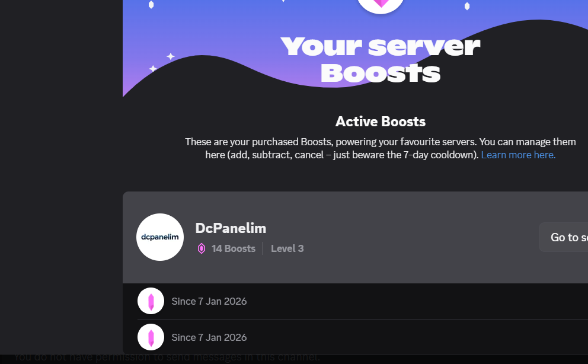
Task: Click the 'Your server Boosts' banner title
Action: click(381, 59)
